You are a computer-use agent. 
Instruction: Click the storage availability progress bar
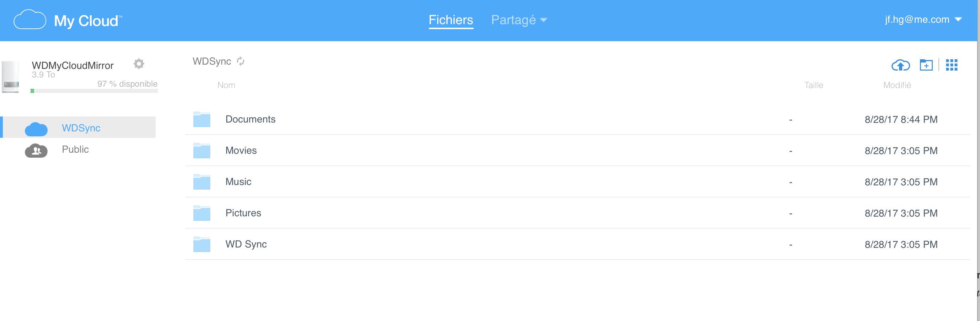pos(94,91)
